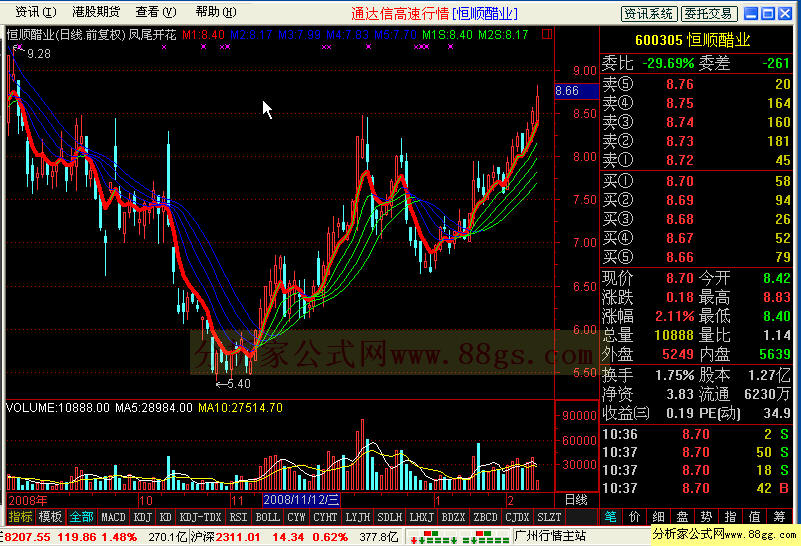This screenshot has height=546, width=801.
Task: Click the 8207.55 index value in status bar
Action: pos(28,537)
